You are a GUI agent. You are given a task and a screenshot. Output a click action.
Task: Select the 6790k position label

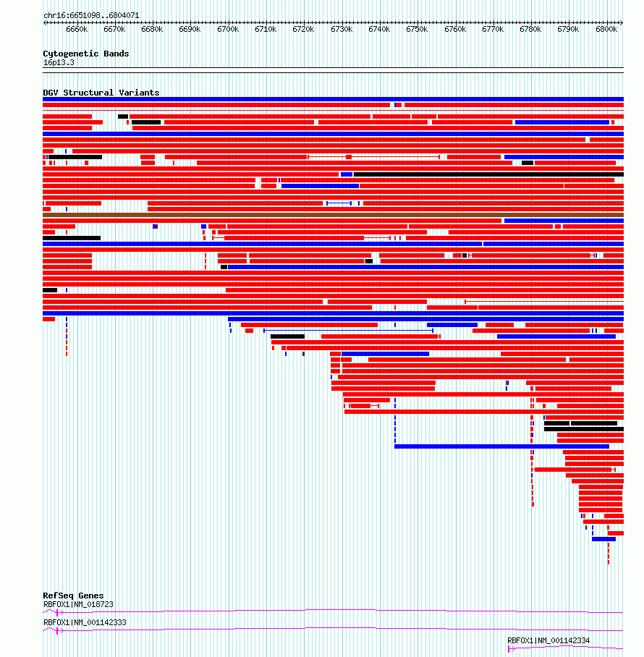[568, 30]
